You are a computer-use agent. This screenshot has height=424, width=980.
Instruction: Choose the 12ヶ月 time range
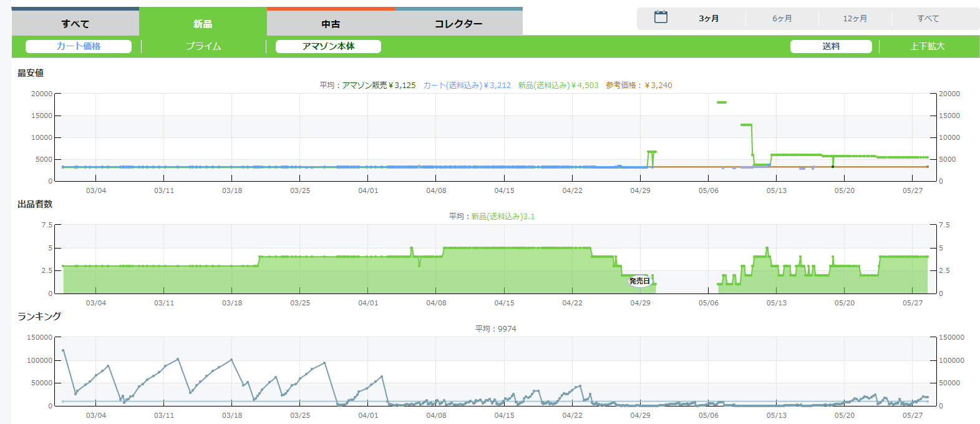point(855,19)
